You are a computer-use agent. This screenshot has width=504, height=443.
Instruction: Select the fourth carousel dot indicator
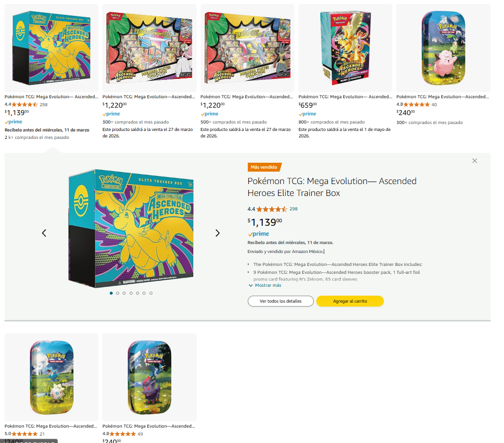click(x=131, y=293)
